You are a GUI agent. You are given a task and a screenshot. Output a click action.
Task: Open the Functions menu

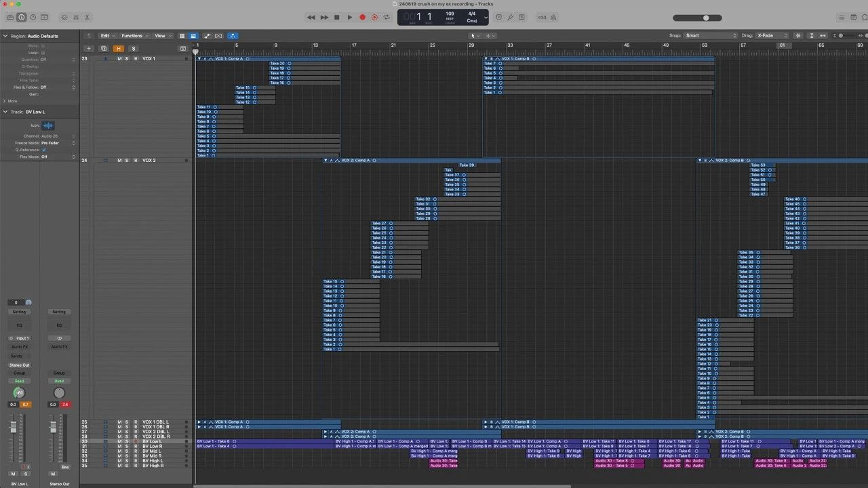click(x=133, y=36)
